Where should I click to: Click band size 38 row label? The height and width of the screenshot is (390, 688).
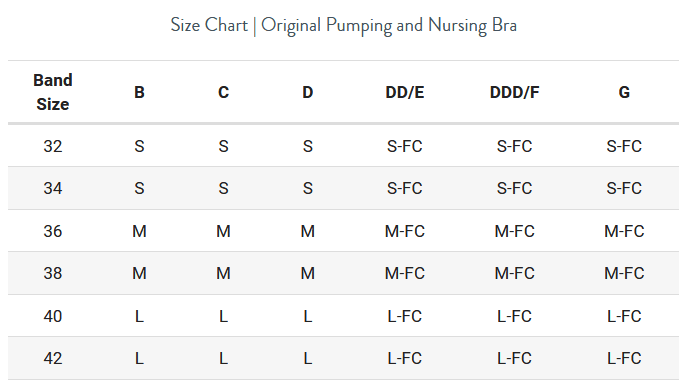[x=53, y=273]
